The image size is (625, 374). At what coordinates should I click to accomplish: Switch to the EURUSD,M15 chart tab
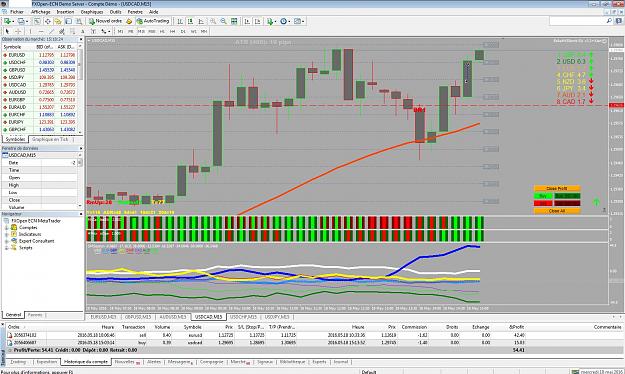pos(103,317)
